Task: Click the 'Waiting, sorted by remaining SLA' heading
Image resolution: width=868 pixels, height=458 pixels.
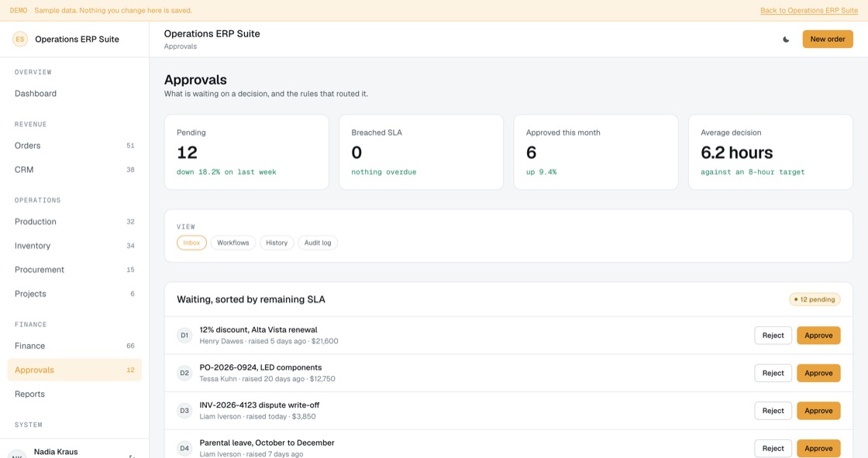Action: pyautogui.click(x=251, y=300)
